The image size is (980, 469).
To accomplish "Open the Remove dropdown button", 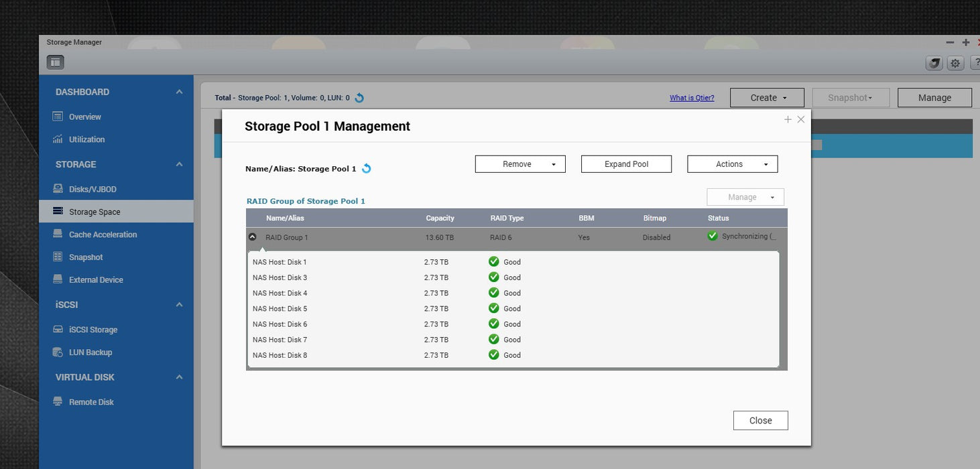I will click(520, 164).
